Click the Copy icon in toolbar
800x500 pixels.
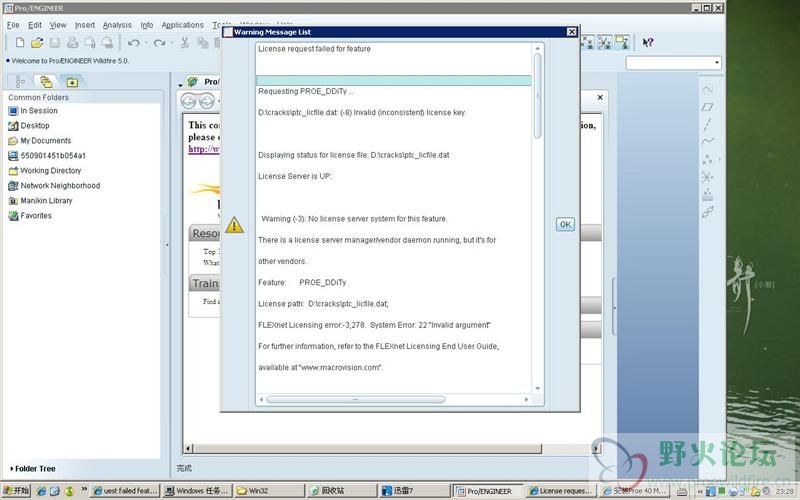[203, 43]
